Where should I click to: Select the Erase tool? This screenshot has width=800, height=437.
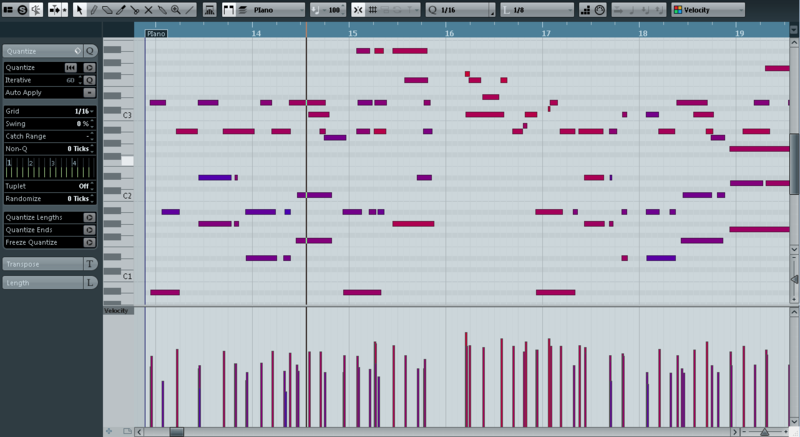tap(107, 10)
